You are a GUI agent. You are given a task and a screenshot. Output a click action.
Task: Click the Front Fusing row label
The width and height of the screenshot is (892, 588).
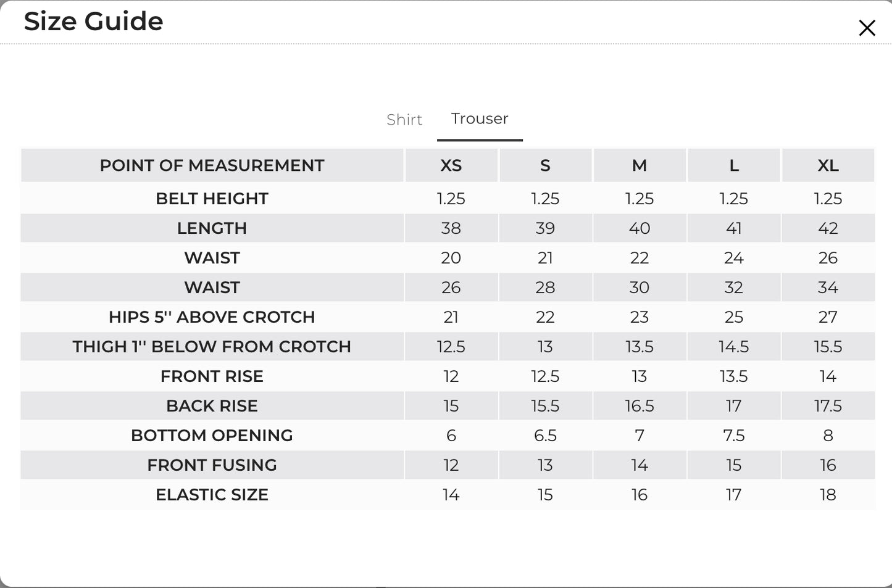[x=212, y=465]
